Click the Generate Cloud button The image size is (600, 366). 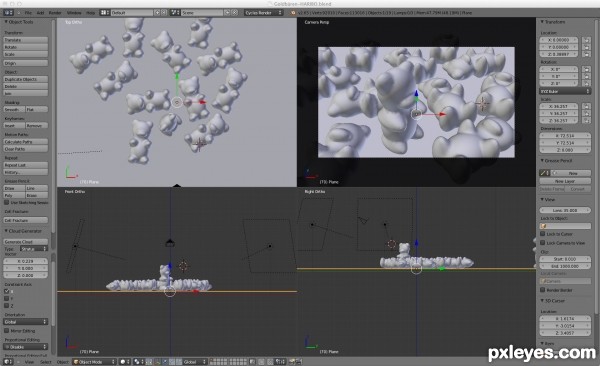tap(26, 242)
